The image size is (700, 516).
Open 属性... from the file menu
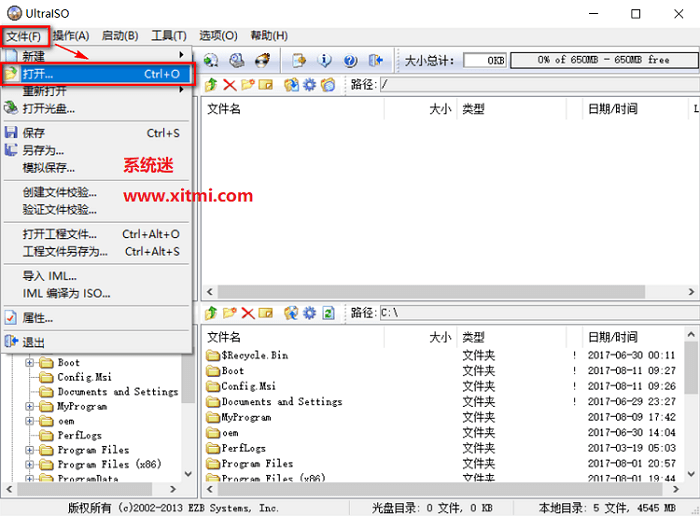[97, 318]
